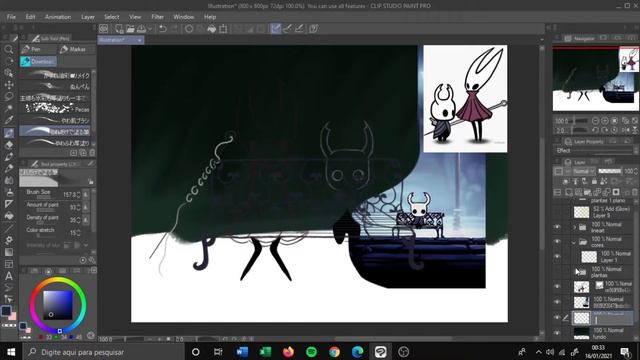Open the save icon's dropdown arrow
Image resolution: width=640 pixels, height=360 pixels.
click(150, 29)
